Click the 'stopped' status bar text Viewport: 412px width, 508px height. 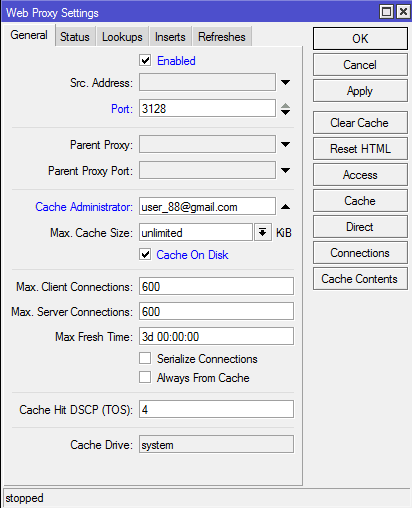(24, 498)
